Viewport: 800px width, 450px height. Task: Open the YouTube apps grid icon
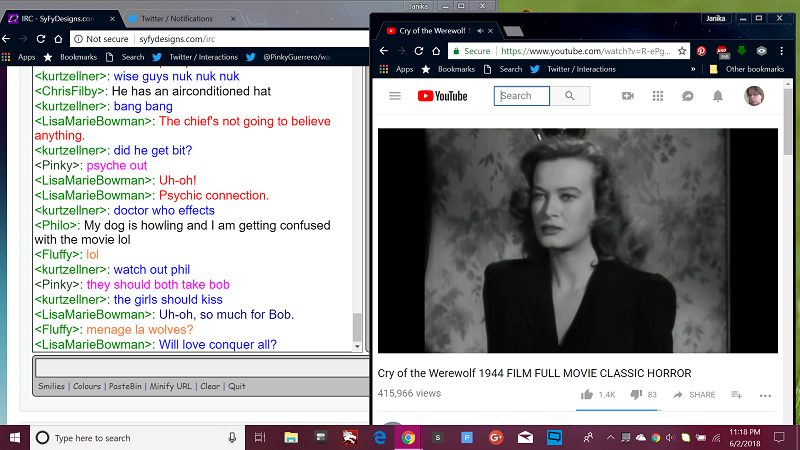(658, 96)
